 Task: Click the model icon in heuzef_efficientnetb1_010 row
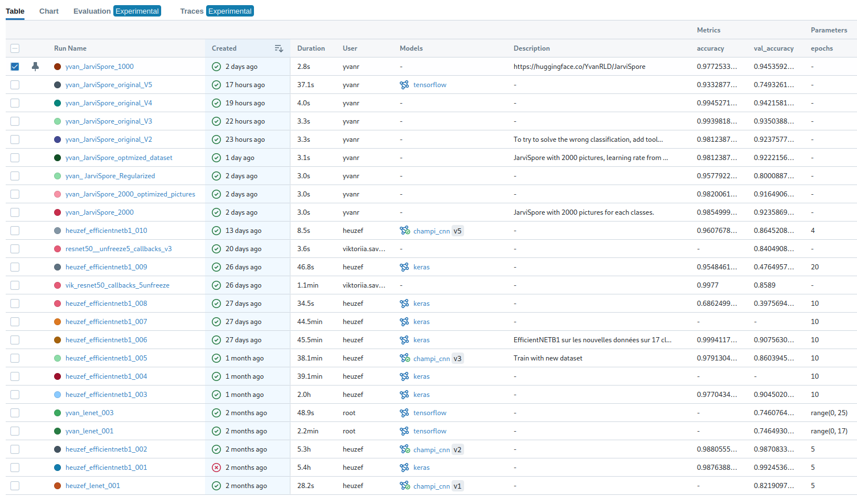click(x=404, y=231)
